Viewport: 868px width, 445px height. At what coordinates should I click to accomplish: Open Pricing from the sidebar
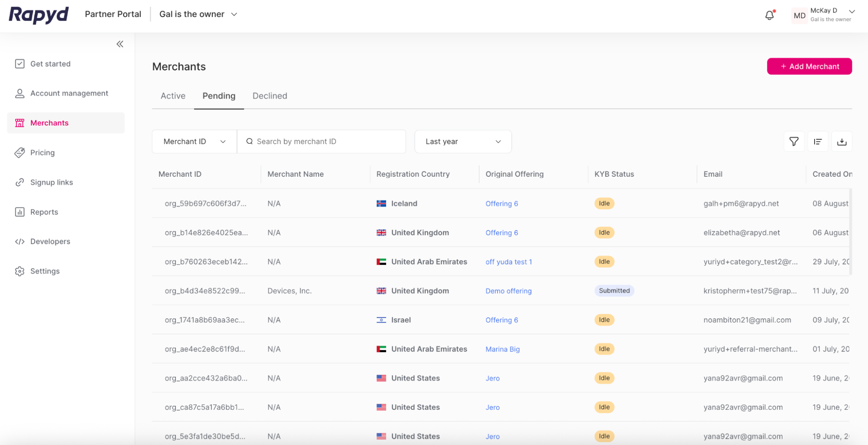42,152
